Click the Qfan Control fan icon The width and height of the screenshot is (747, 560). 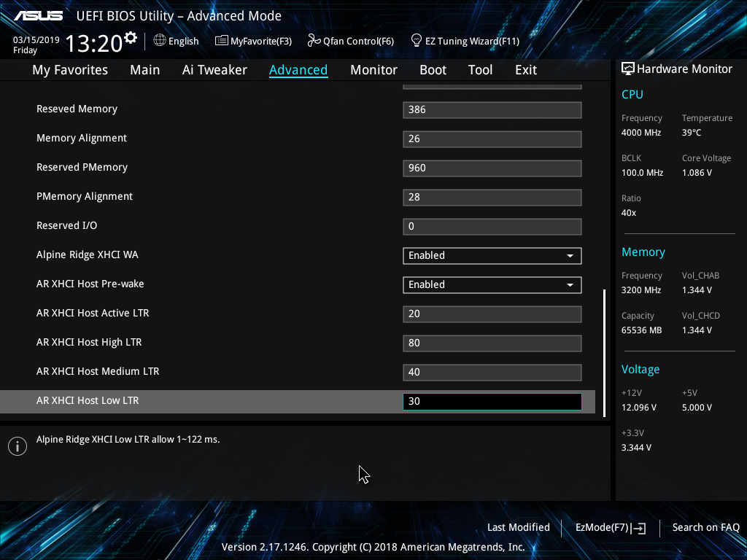click(x=314, y=41)
